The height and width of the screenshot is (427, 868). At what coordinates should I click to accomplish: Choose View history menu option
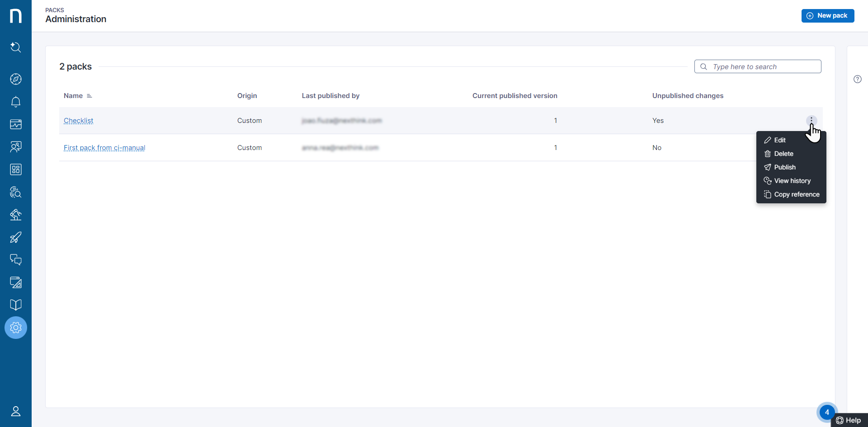pos(792,181)
